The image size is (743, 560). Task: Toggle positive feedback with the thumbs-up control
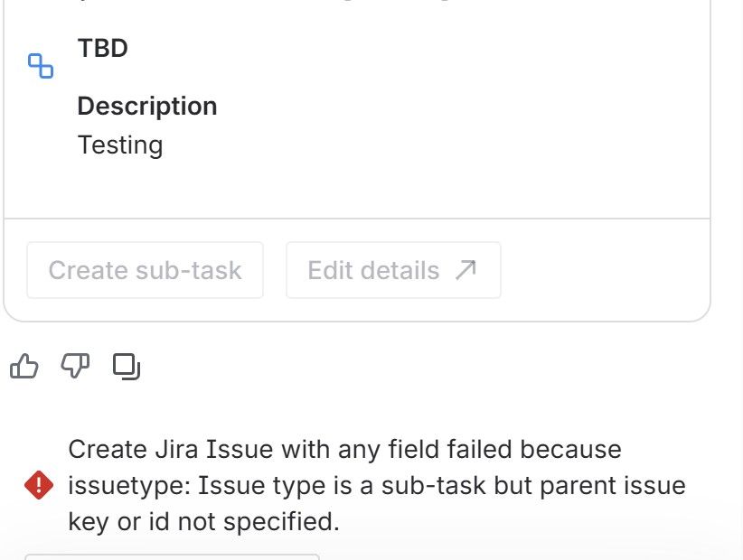pyautogui.click(x=24, y=365)
